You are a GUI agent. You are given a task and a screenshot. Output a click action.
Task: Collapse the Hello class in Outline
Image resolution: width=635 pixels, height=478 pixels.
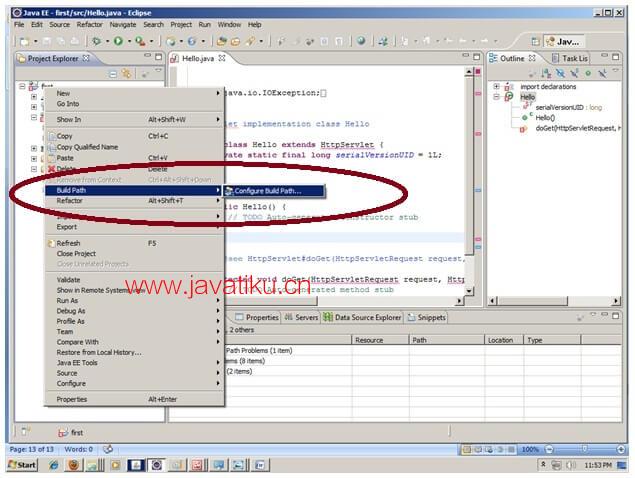496,97
